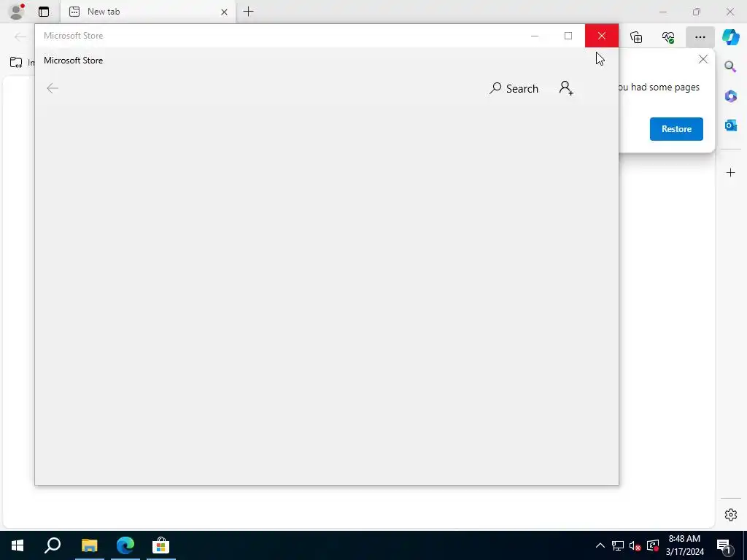Open network status tray icon
Image resolution: width=747 pixels, height=560 pixels.
click(x=618, y=545)
